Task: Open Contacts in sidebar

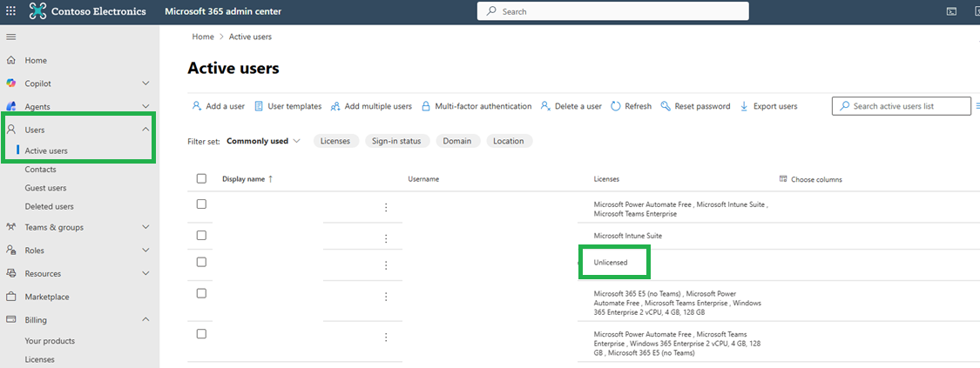Action: coord(41,169)
